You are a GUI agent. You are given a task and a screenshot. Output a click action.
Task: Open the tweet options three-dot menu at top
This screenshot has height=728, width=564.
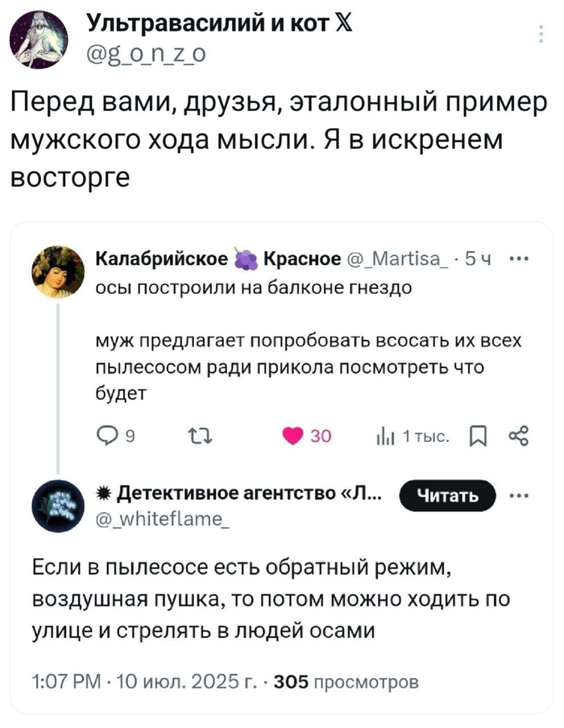click(539, 34)
